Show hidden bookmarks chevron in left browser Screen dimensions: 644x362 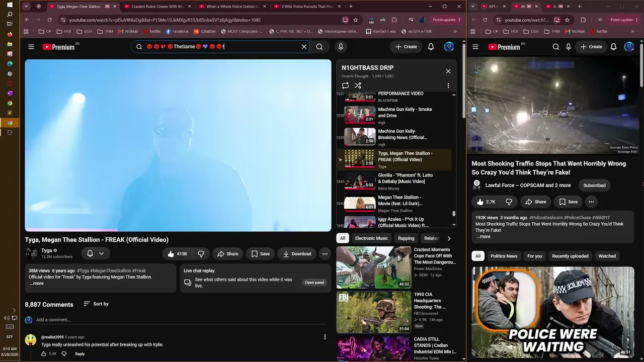(x=455, y=31)
